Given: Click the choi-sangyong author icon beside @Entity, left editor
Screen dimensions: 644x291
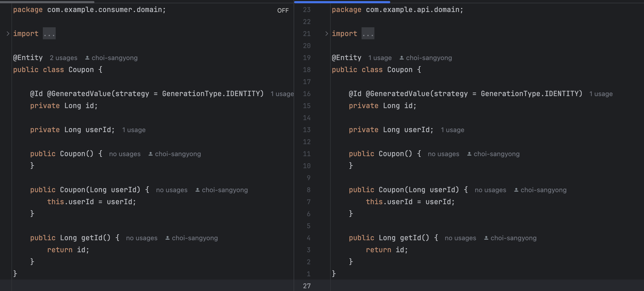Looking at the screenshot, I should [x=87, y=58].
